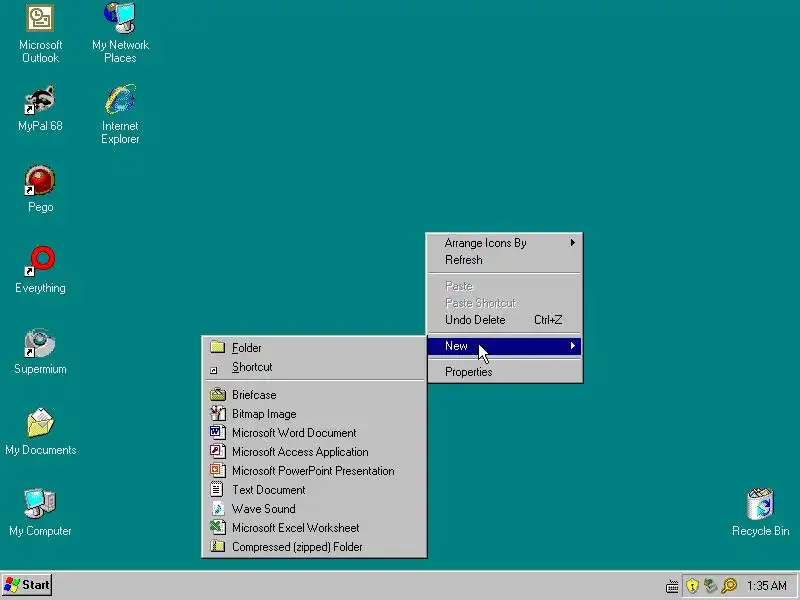This screenshot has width=800, height=600.
Task: Click the PowerPoint presentation icon in submenu
Action: [x=218, y=470]
